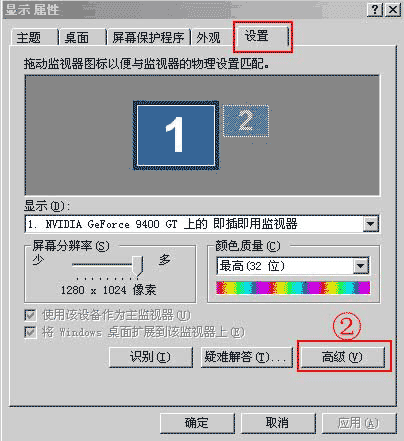Click the 最高(32位) color quality combo box
Viewport: 404px width, 441px height.
coord(293,266)
